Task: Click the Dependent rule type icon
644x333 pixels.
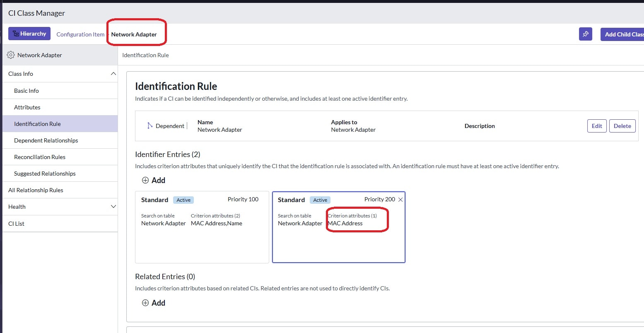Action: pos(150,125)
